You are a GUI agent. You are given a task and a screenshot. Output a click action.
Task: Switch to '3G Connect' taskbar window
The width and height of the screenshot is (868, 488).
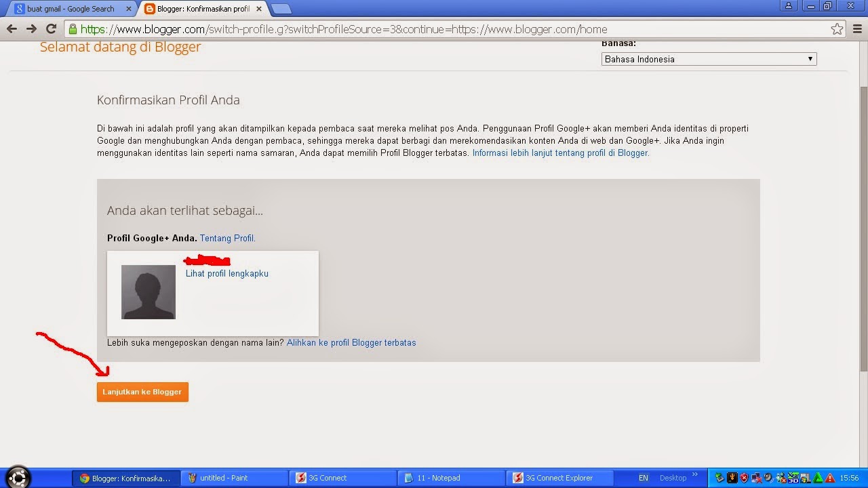[343, 478]
